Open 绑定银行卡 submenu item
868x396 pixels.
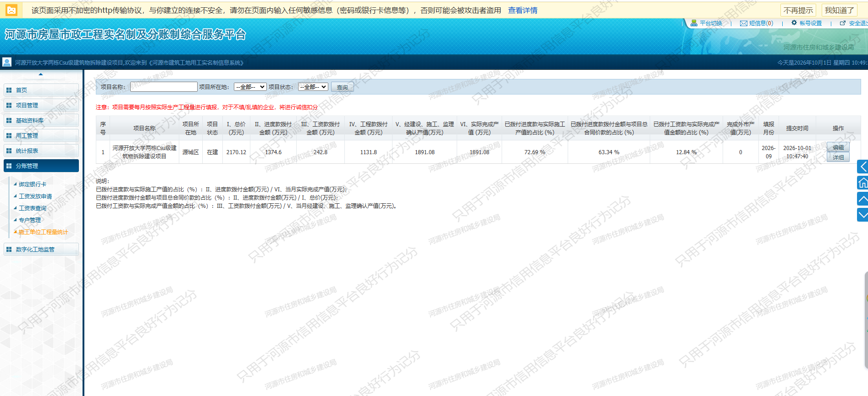(33, 184)
